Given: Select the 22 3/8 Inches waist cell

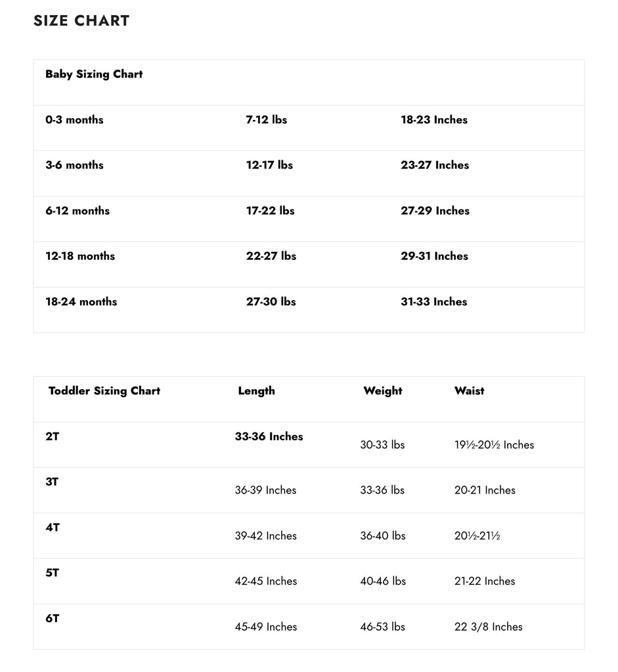Looking at the screenshot, I should tap(488, 627).
